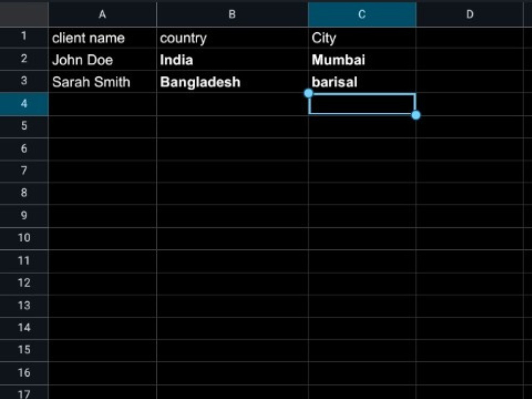Select row 10 header

tap(24, 237)
